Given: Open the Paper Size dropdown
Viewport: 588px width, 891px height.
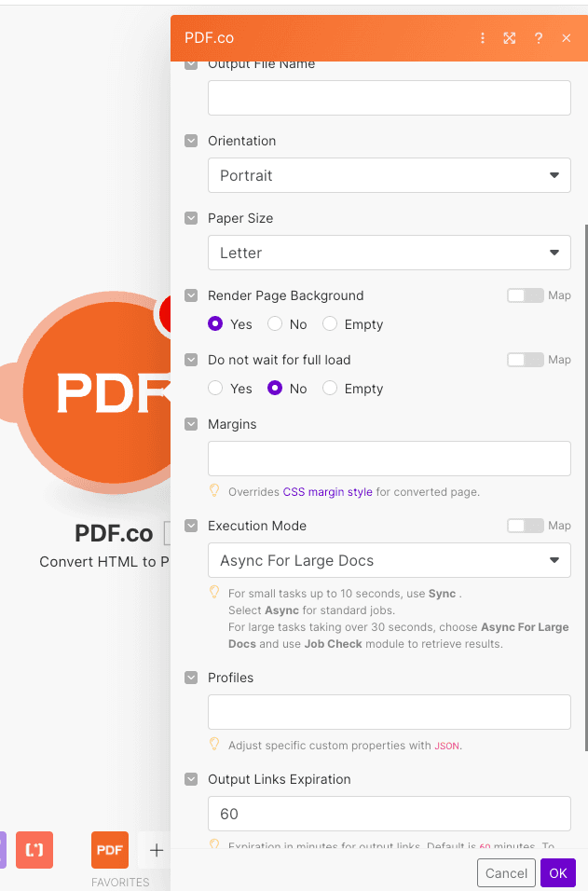Looking at the screenshot, I should [x=389, y=253].
